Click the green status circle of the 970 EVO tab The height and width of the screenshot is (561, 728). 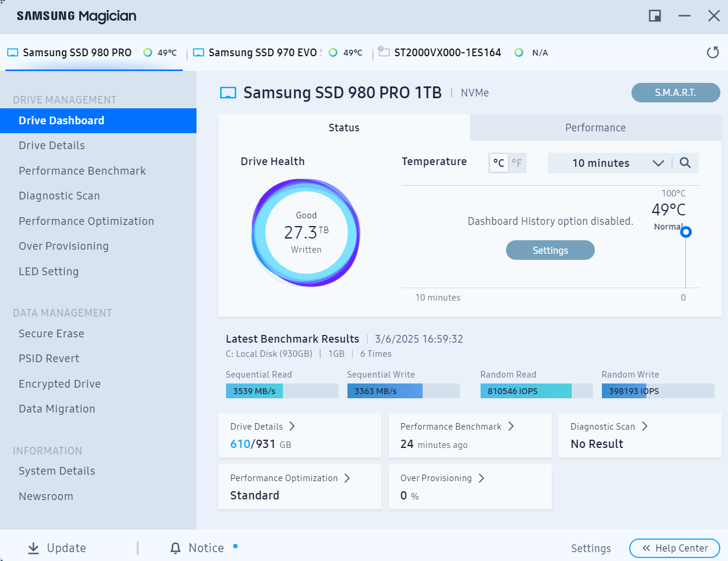(x=333, y=53)
